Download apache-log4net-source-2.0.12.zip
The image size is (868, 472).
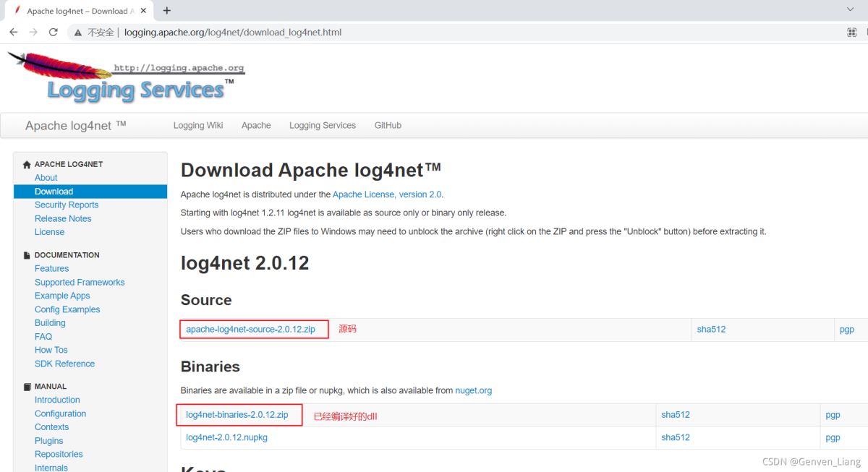point(250,330)
